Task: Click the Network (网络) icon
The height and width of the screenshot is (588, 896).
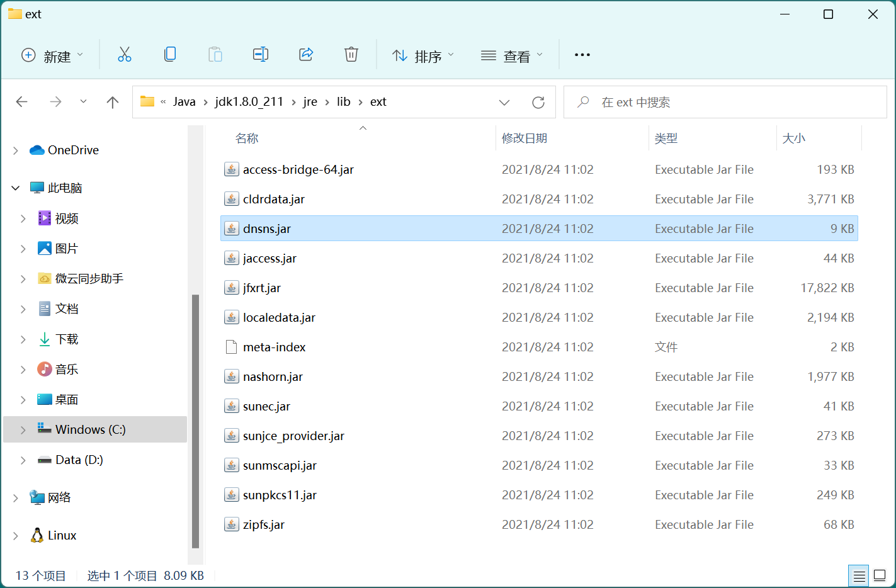Action: tap(37, 497)
